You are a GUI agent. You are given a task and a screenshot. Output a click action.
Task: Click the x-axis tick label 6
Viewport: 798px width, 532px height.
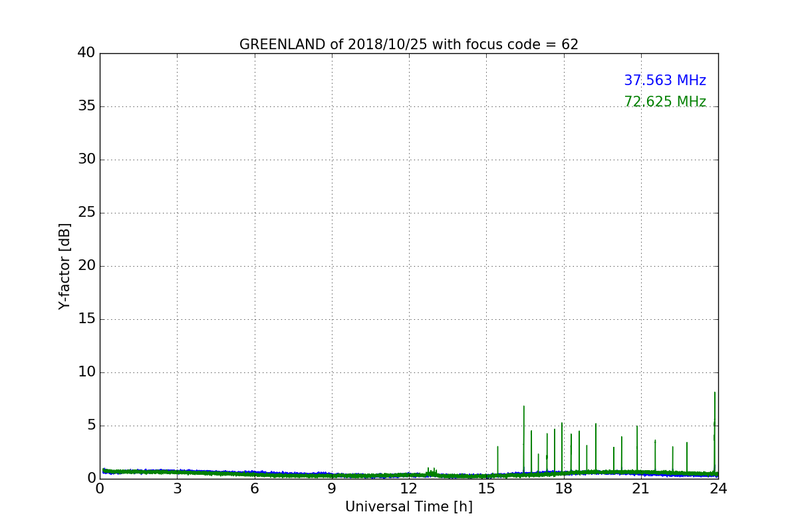tap(254, 489)
